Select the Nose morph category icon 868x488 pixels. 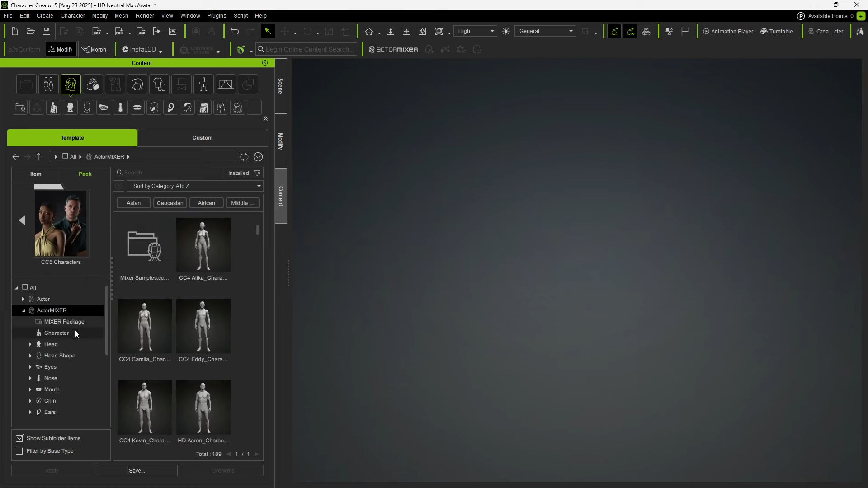coord(121,107)
